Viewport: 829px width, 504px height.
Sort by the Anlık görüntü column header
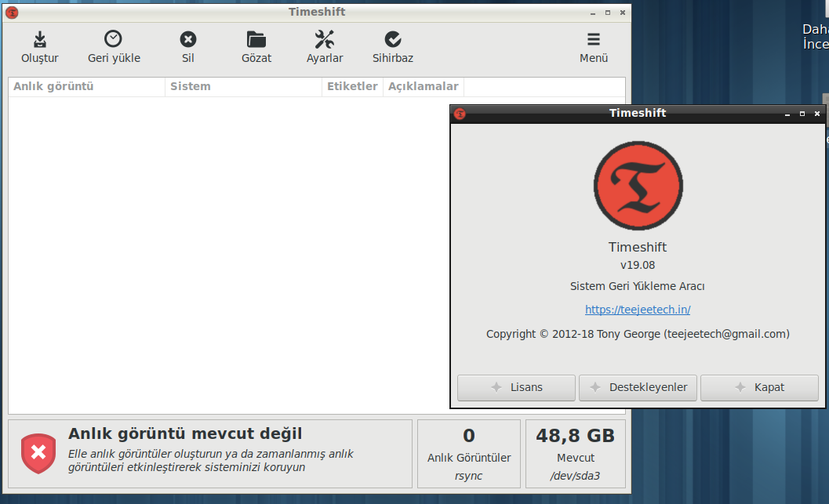(87, 87)
